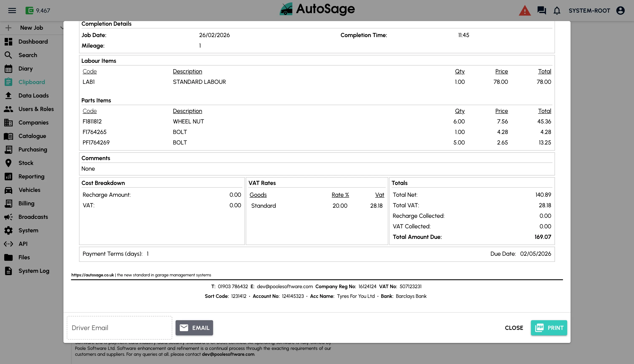Click the System gear icon
The height and width of the screenshot is (364, 634).
tap(8, 230)
